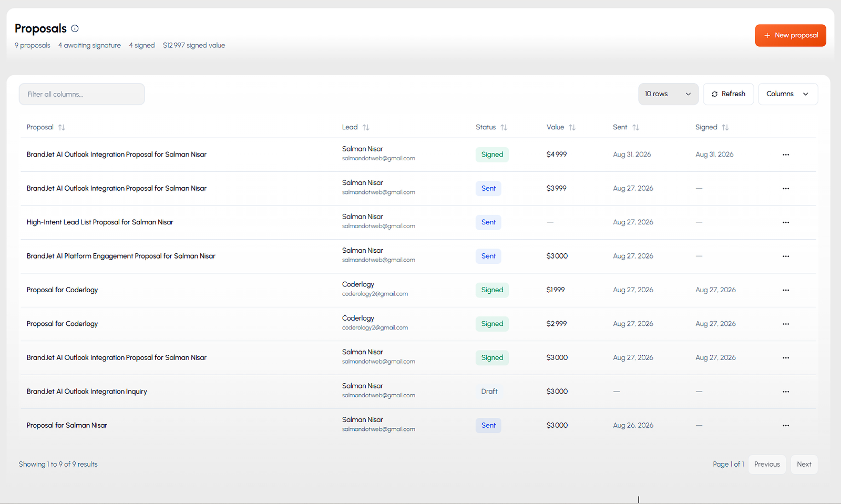
Task: Open row menu for $1999 Coderlogy proposal
Action: click(x=786, y=290)
